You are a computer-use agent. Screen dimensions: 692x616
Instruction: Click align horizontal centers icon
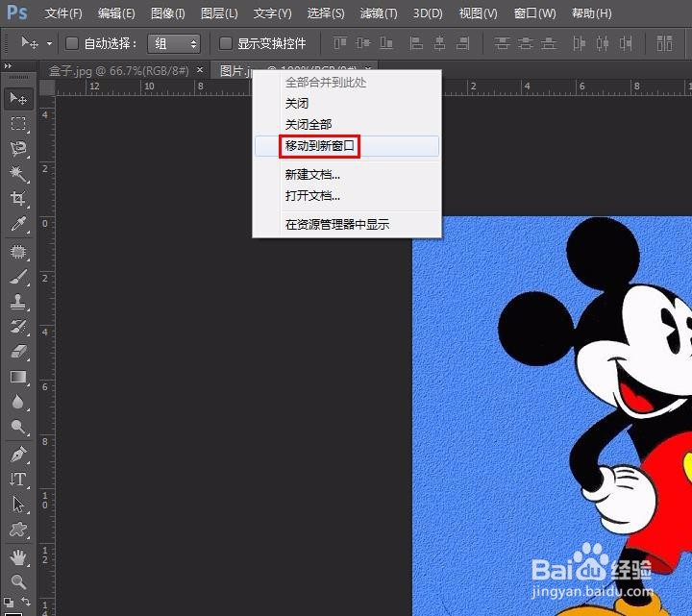coord(439,43)
